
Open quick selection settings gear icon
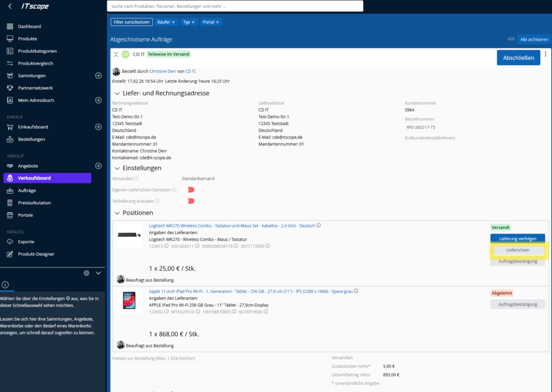86,273
